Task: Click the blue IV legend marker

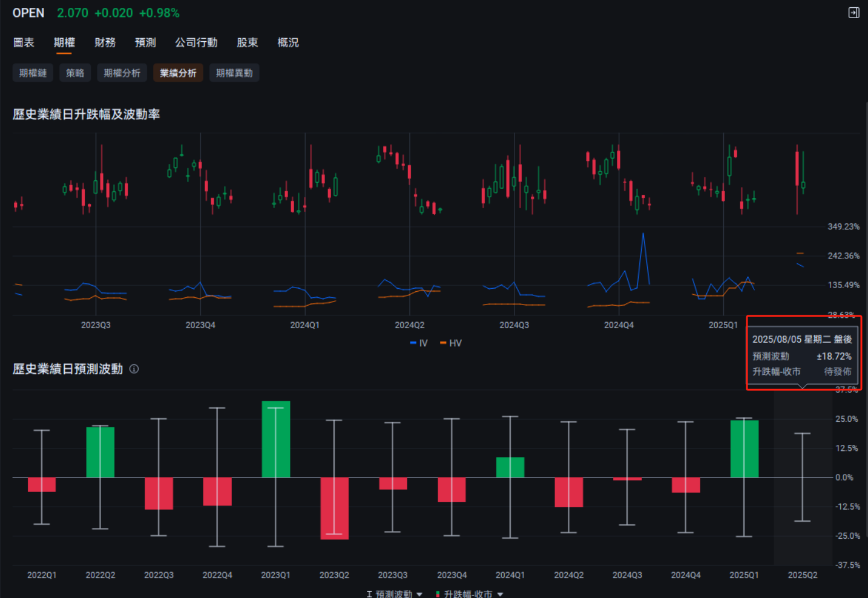Action: 413,343
